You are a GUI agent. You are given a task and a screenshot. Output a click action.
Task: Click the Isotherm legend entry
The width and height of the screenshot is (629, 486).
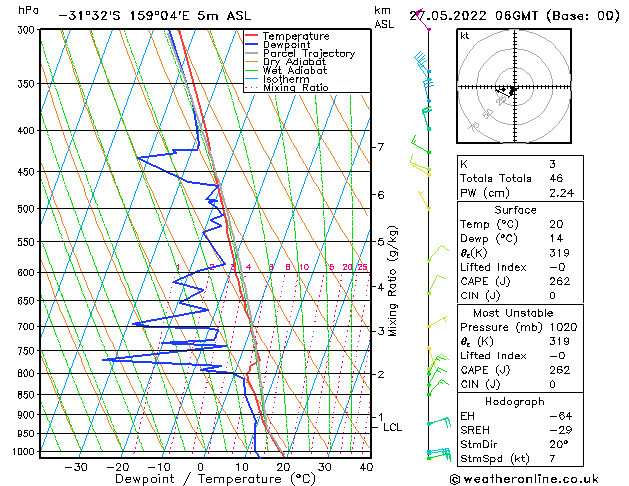pyautogui.click(x=286, y=79)
